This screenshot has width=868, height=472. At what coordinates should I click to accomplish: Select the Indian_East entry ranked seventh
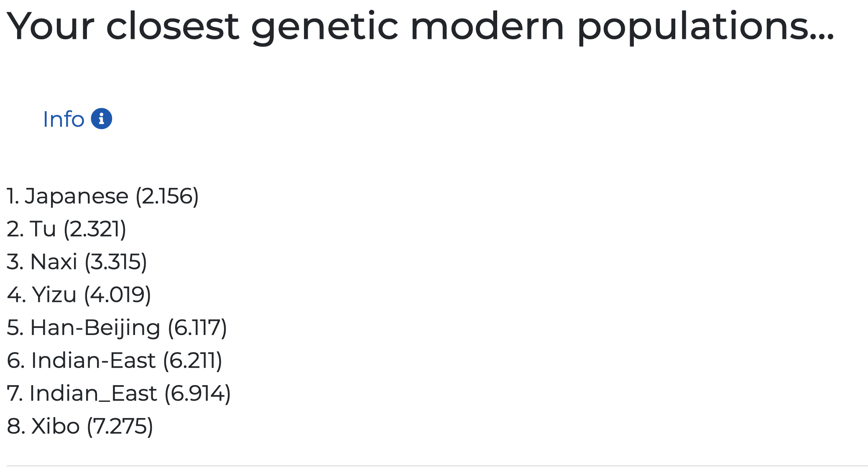click(x=119, y=393)
